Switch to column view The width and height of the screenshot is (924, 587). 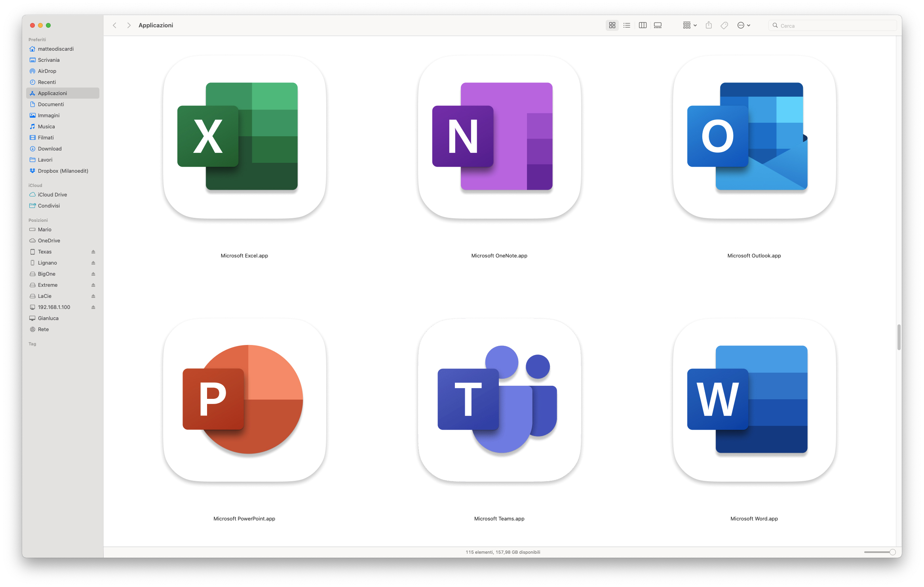click(x=643, y=25)
